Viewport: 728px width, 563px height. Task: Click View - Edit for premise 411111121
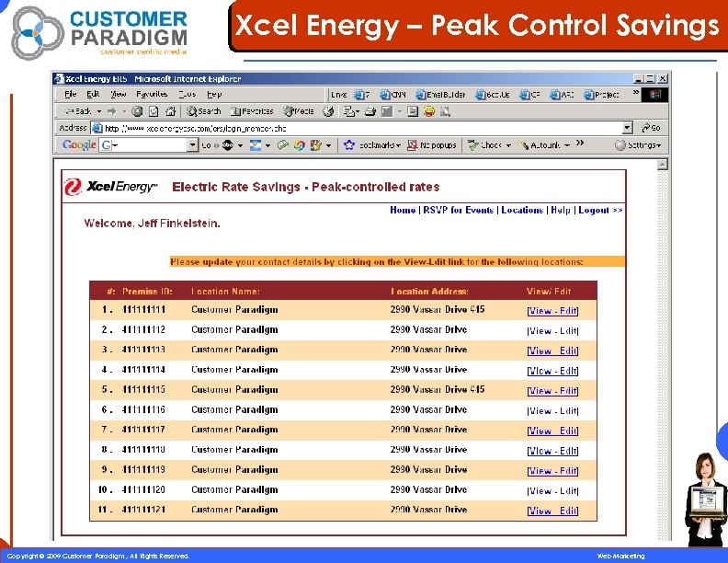click(552, 511)
